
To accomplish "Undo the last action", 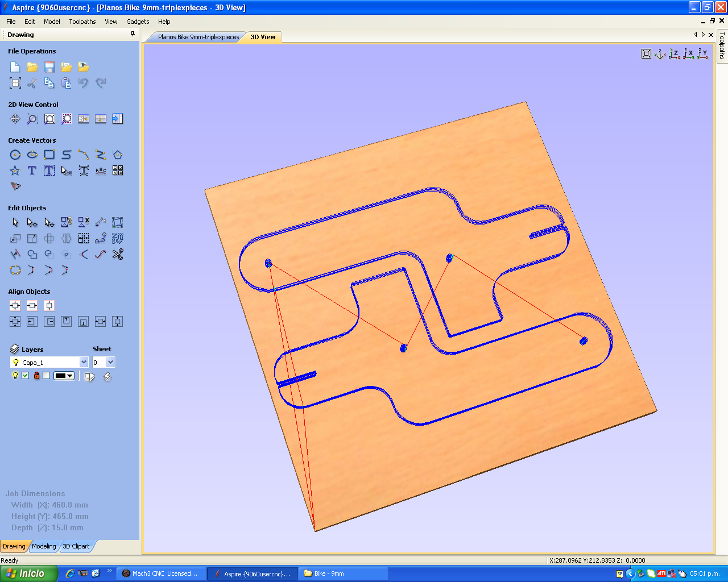I will click(84, 83).
